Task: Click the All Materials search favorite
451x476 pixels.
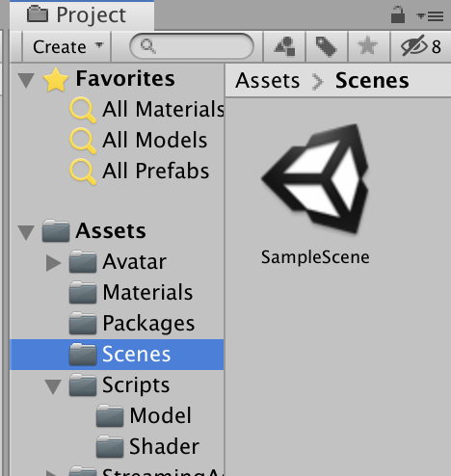Action: [146, 110]
